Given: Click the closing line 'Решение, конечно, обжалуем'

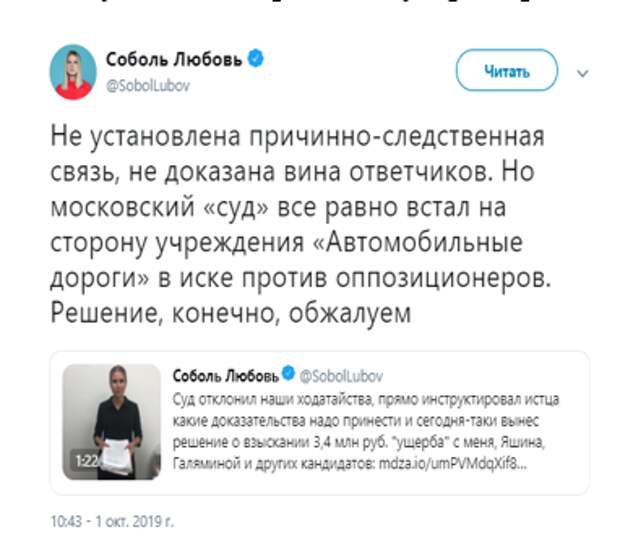Looking at the screenshot, I should coord(231,313).
